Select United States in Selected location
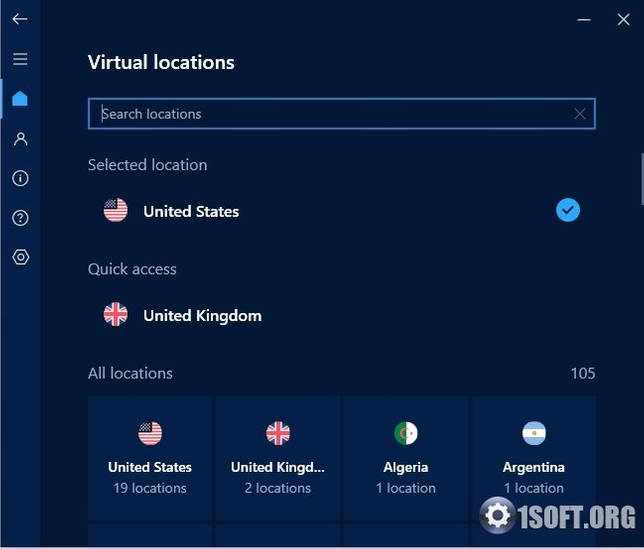This screenshot has width=644, height=549. [x=342, y=211]
